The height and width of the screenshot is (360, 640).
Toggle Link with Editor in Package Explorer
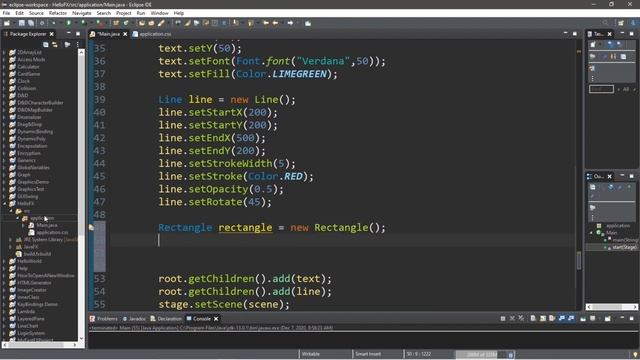(55, 44)
